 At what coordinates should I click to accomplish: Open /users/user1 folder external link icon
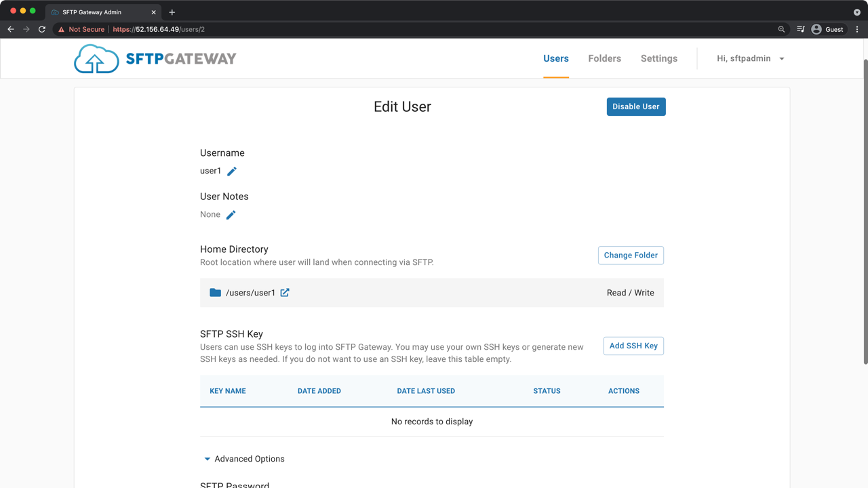[285, 293]
